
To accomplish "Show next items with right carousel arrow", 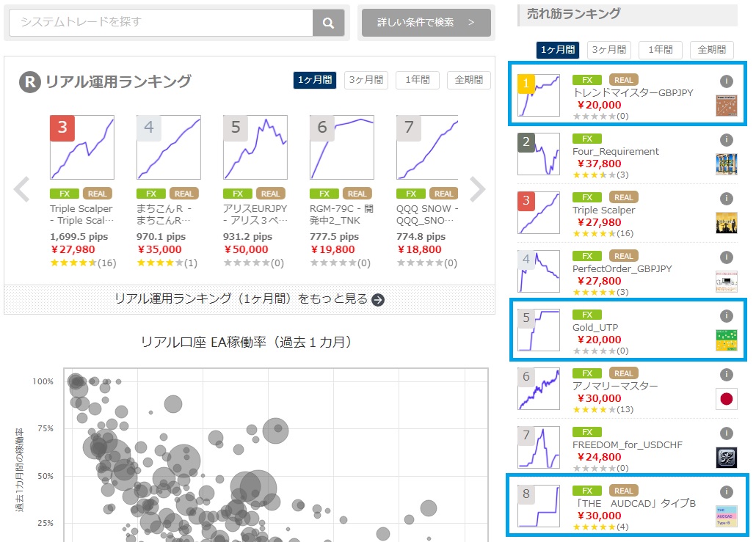I will pyautogui.click(x=477, y=189).
